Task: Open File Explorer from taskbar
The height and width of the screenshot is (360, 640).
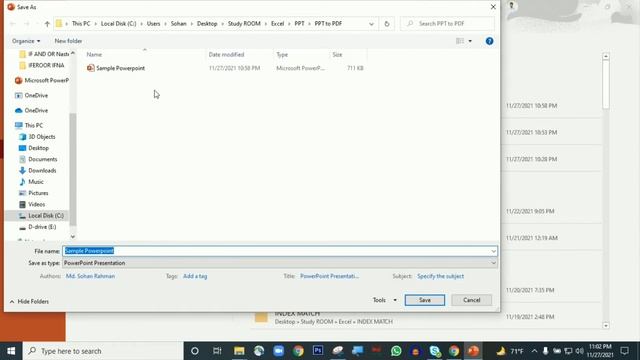Action: coord(239,351)
